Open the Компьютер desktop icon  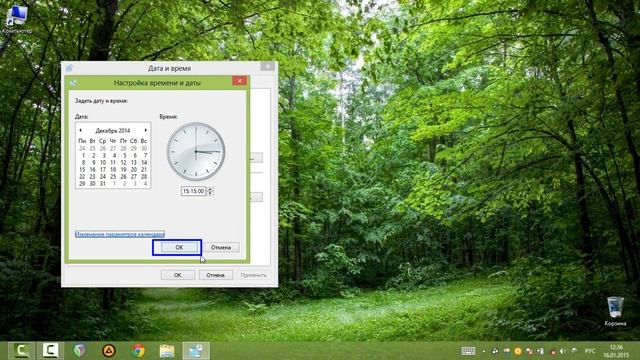(17, 20)
